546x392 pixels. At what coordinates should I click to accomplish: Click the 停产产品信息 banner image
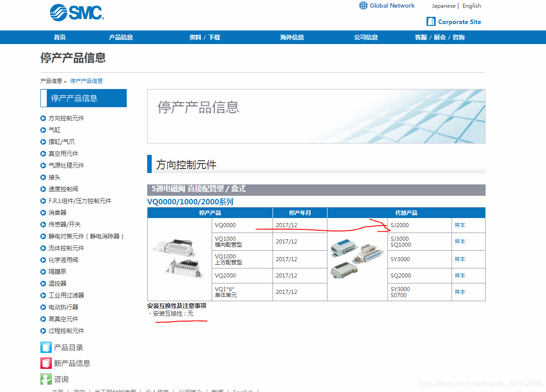click(316, 116)
